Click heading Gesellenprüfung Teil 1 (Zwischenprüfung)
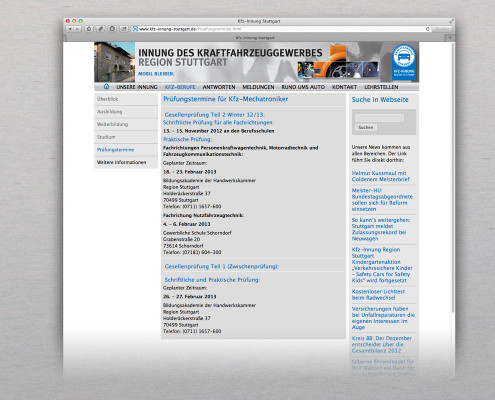Viewport: 495px width, 400px height. click(x=222, y=266)
